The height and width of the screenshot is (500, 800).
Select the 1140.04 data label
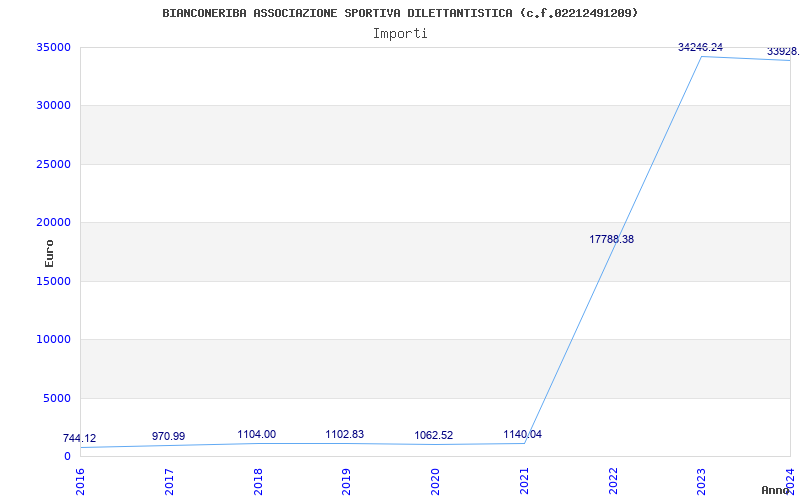[x=522, y=434]
